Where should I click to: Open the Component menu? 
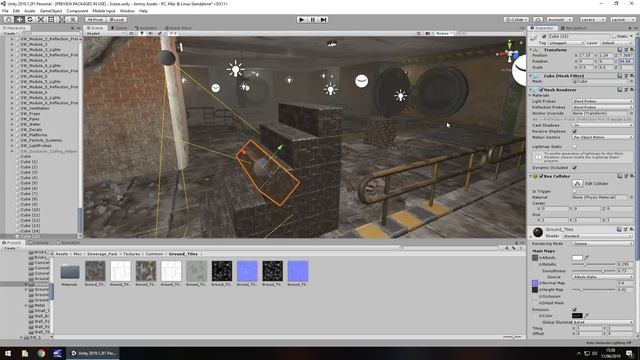[x=77, y=11]
